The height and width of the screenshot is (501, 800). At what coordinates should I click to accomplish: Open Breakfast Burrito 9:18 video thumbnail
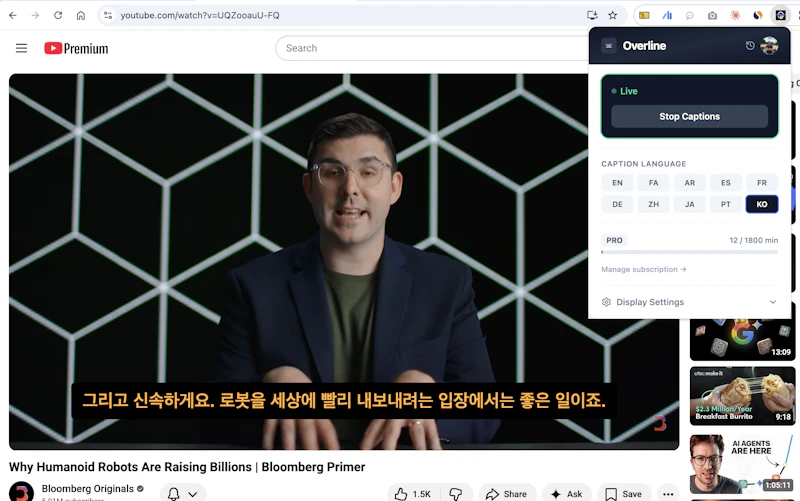[x=742, y=396]
